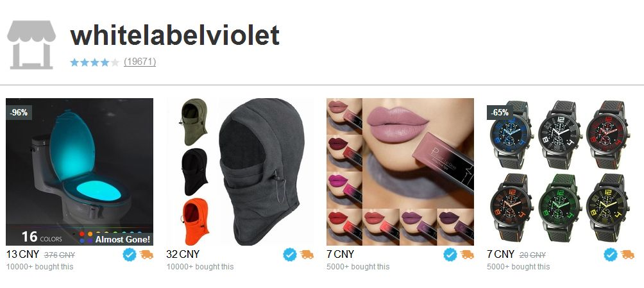This screenshot has width=644, height=288.
Task: Click the -65% discount badge on watches
Action: coord(500,112)
